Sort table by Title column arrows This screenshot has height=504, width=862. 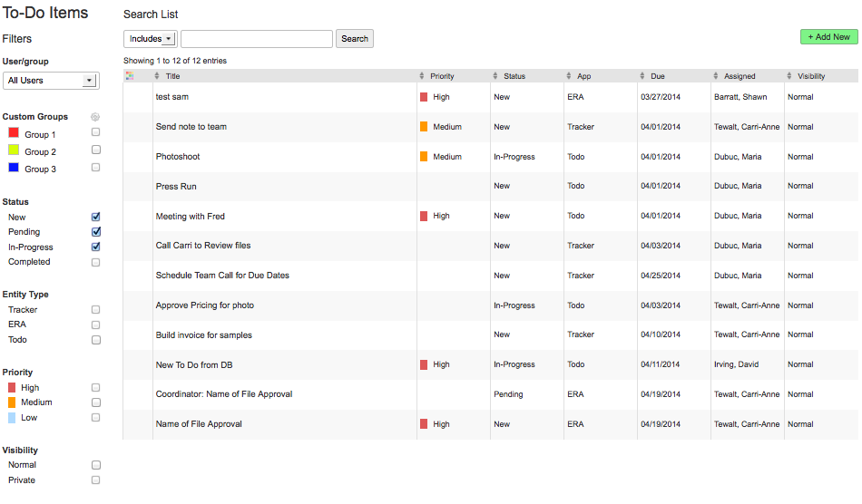tap(157, 76)
